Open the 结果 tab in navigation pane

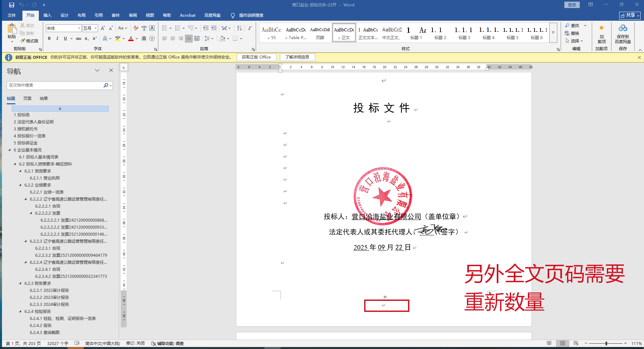(44, 99)
